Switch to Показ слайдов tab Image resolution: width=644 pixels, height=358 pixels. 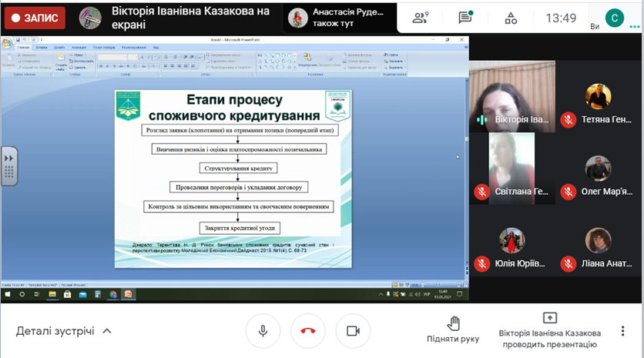tap(104, 47)
